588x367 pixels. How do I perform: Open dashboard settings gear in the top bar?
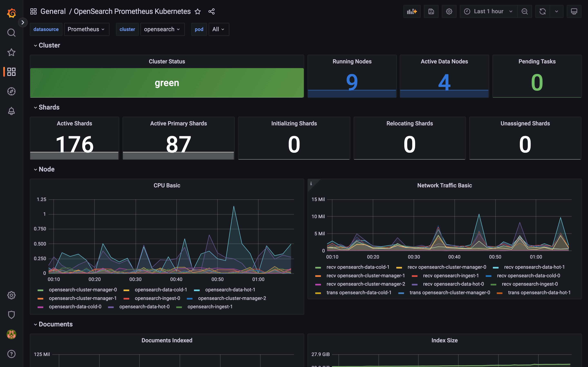tap(449, 11)
